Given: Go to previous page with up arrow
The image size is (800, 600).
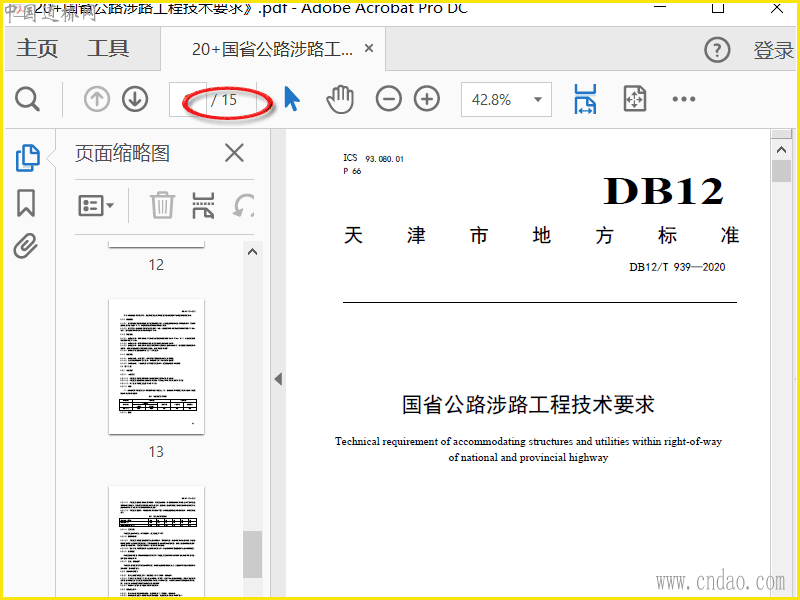Looking at the screenshot, I should point(96,99).
